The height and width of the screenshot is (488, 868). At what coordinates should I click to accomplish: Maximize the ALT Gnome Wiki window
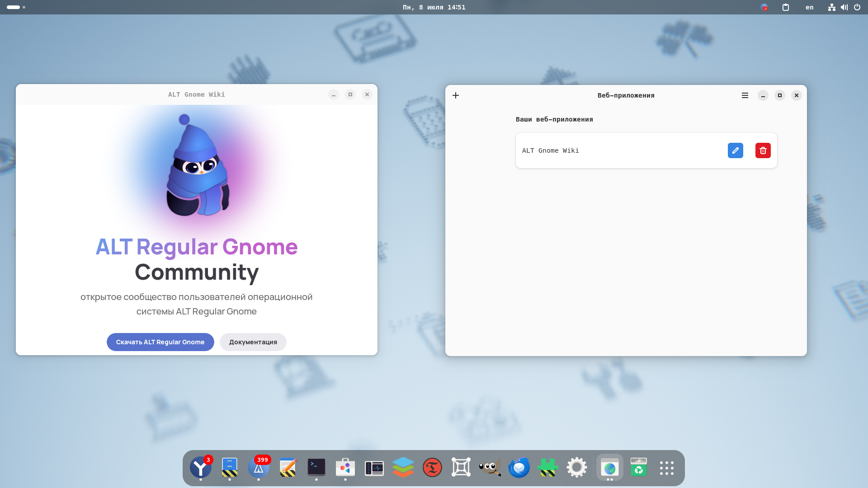point(350,94)
